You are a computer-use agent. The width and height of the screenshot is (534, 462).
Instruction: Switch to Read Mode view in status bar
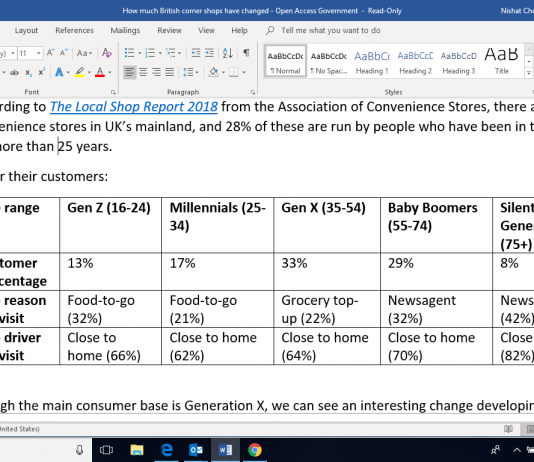pyautogui.click(x=508, y=429)
